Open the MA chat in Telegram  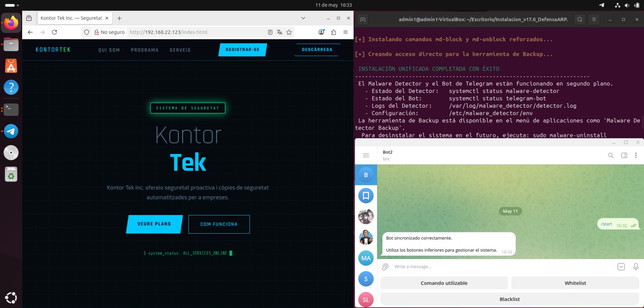click(x=366, y=258)
